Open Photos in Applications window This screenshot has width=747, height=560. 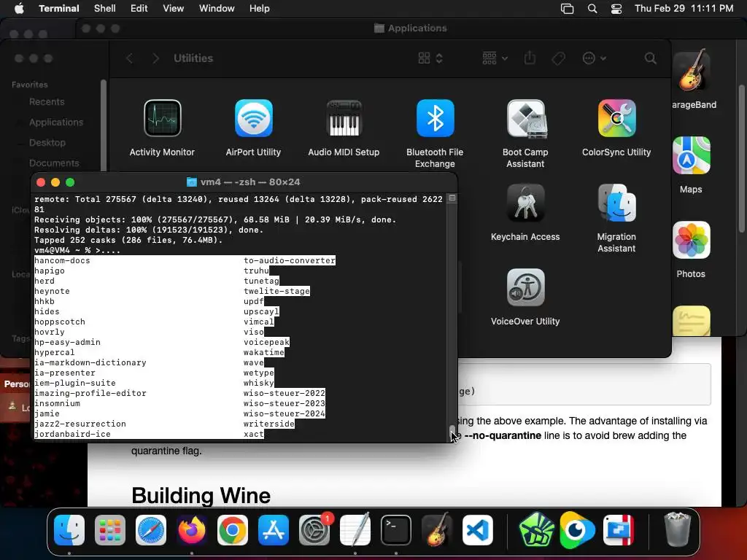click(x=692, y=240)
